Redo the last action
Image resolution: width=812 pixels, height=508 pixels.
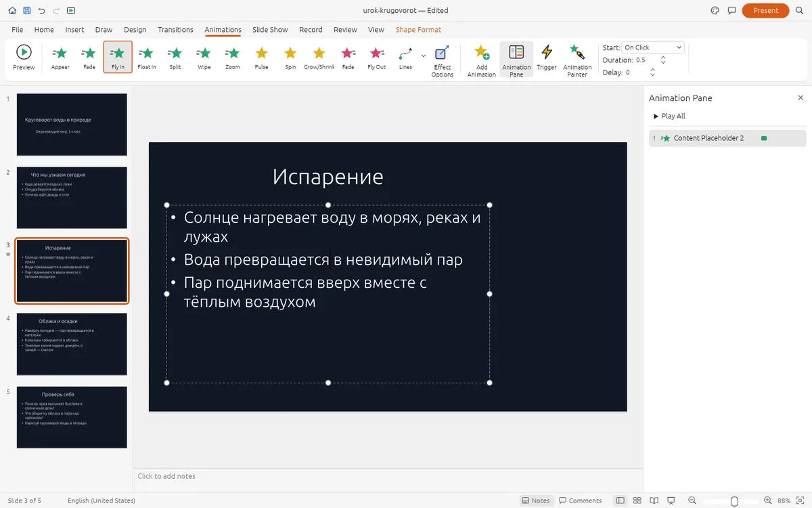click(x=56, y=10)
